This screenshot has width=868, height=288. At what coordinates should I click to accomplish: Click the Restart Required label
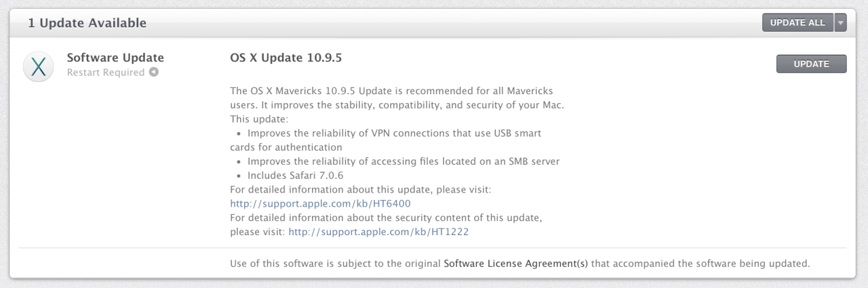(x=106, y=73)
